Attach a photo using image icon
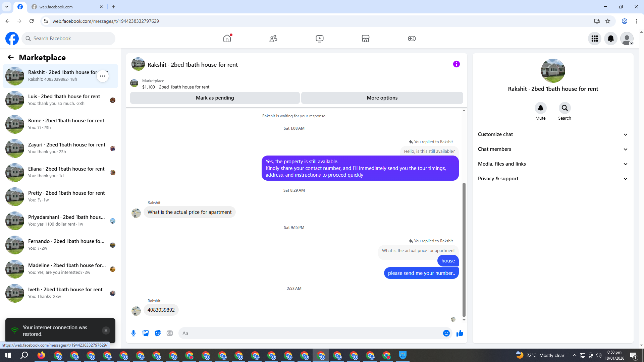The image size is (644, 362). coord(146,333)
